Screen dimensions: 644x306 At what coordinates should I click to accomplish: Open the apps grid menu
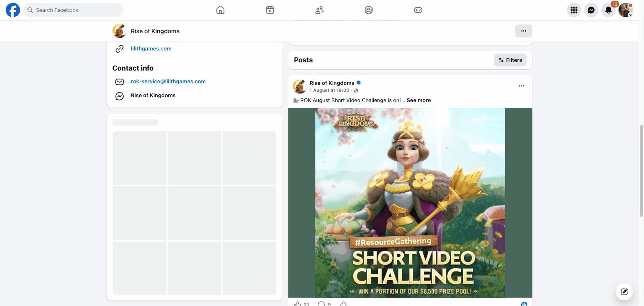click(x=574, y=10)
